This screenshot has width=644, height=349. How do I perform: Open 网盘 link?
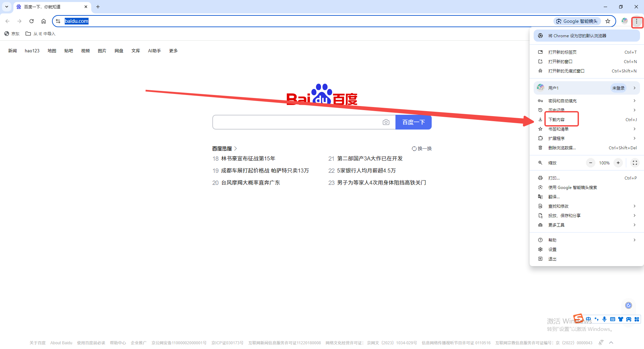119,51
